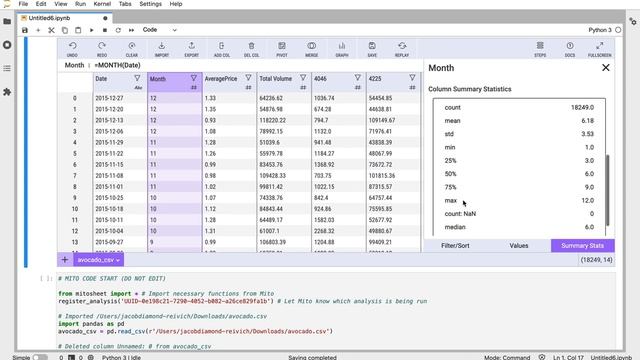Open the running kernels sidebar icon
This screenshot has width=640, height=360.
7,45
